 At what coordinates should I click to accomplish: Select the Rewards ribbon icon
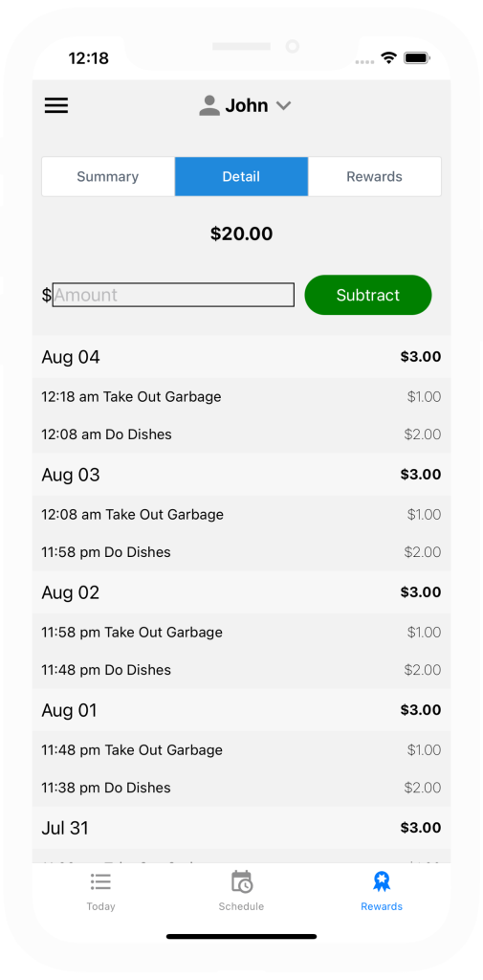[x=382, y=881]
